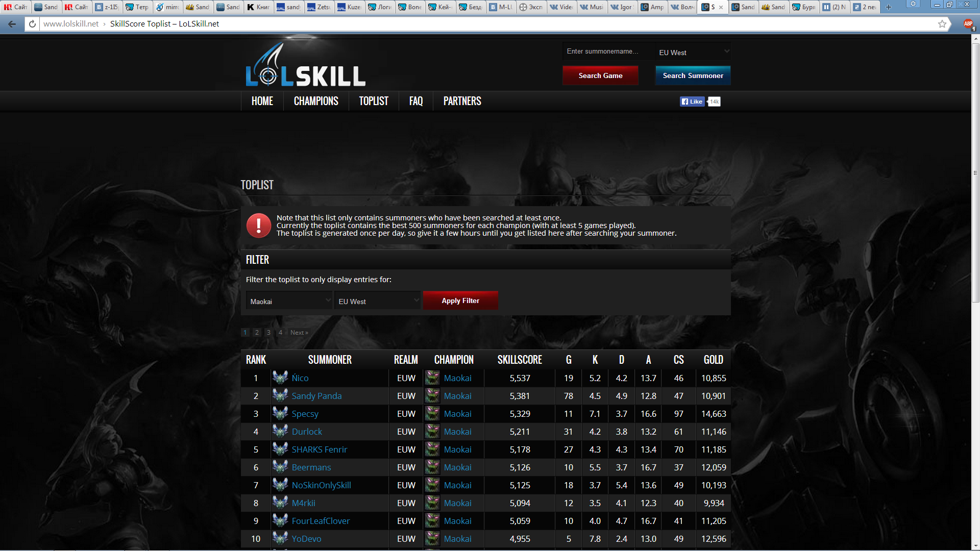Click Maokai champion portrait in rank 3 row
Image resolution: width=980 pixels, height=551 pixels.
pos(432,414)
